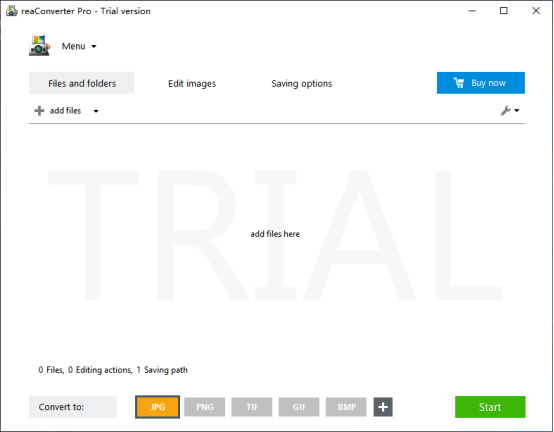This screenshot has height=432, width=554.
Task: Click the add files here text
Action: pos(275,234)
